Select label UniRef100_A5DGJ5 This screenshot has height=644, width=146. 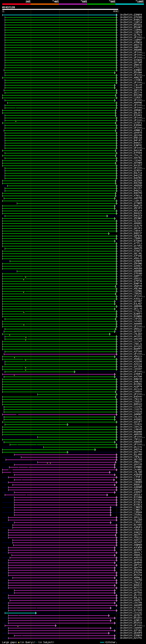click(131, 259)
